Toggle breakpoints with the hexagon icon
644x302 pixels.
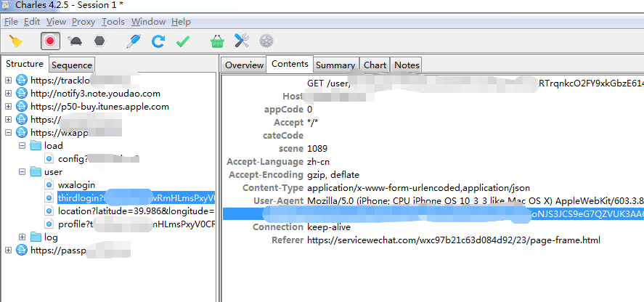[99, 41]
